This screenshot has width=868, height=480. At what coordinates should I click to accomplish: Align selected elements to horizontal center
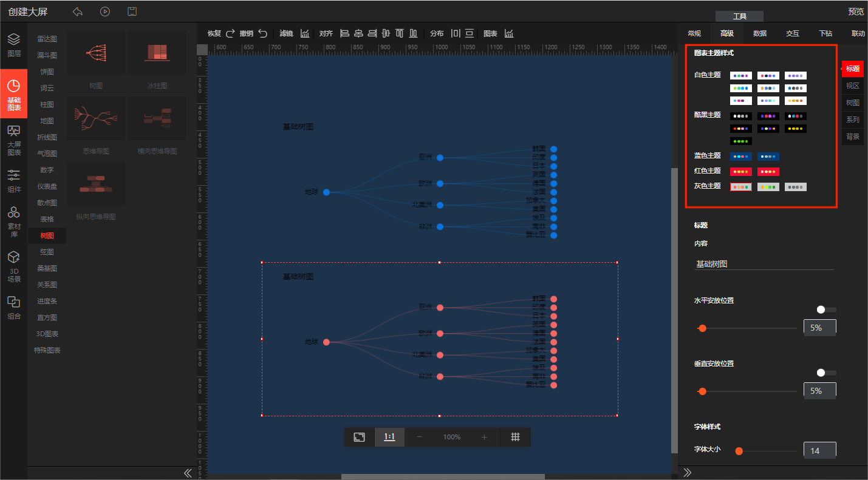(x=358, y=33)
